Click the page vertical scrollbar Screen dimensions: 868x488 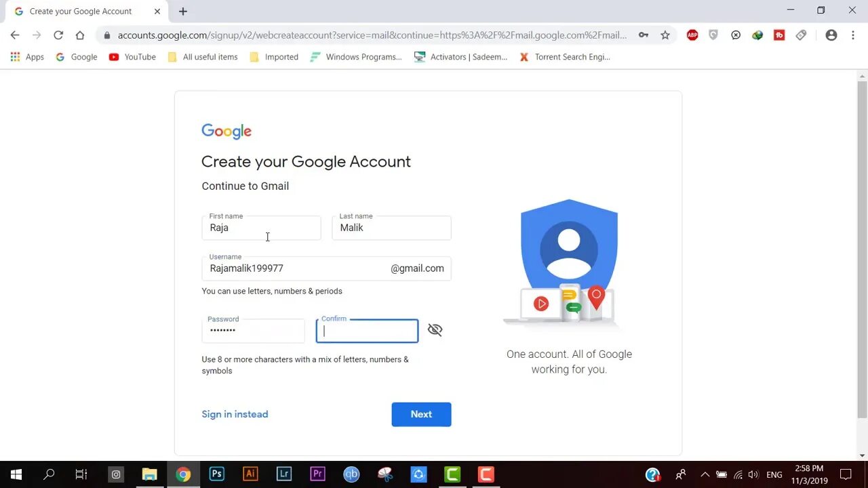862,249
